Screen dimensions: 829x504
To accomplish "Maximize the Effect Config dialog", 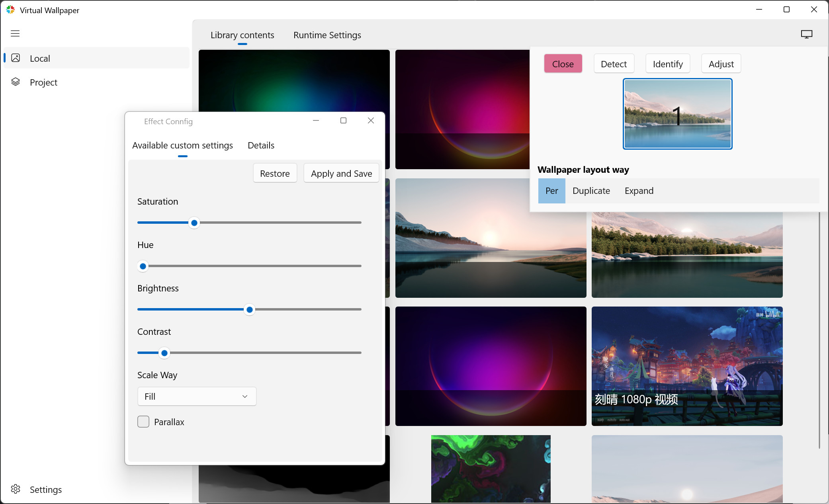I will click(343, 121).
